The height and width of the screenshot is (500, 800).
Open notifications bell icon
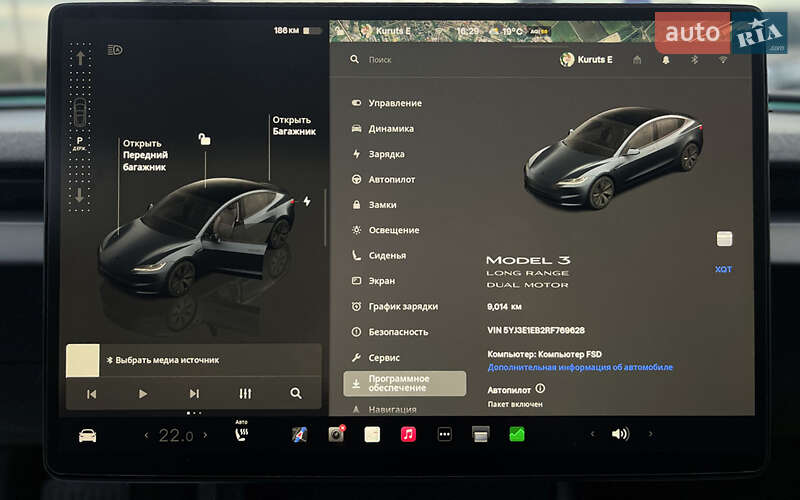pyautogui.click(x=666, y=60)
